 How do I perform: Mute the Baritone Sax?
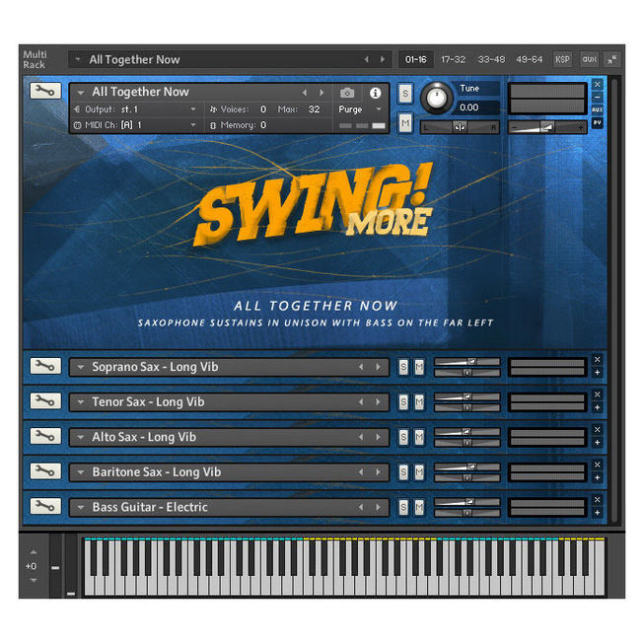419,472
